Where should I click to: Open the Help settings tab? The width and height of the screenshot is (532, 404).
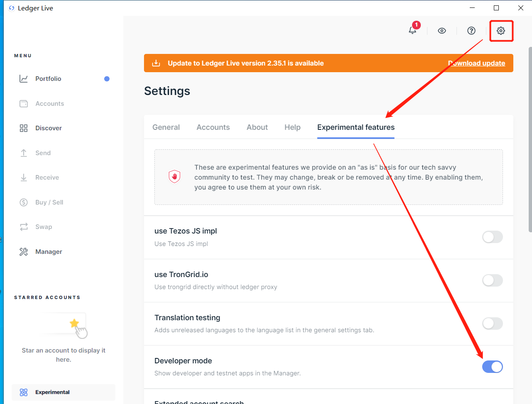pyautogui.click(x=293, y=127)
